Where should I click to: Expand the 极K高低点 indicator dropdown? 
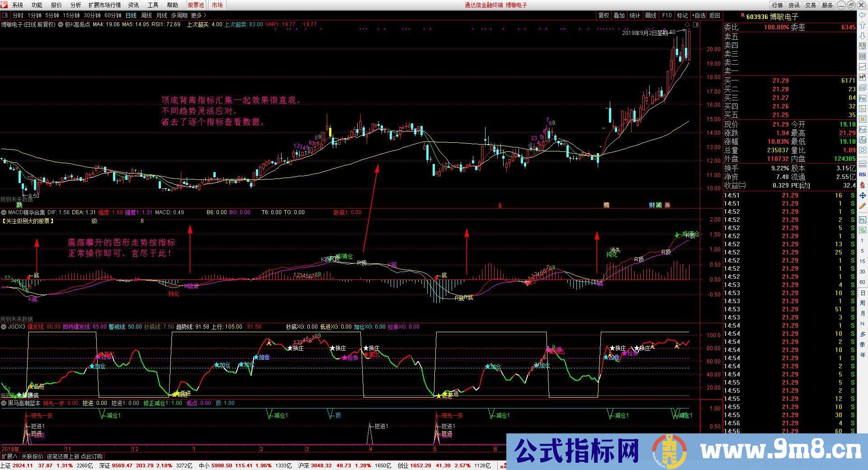point(61,24)
